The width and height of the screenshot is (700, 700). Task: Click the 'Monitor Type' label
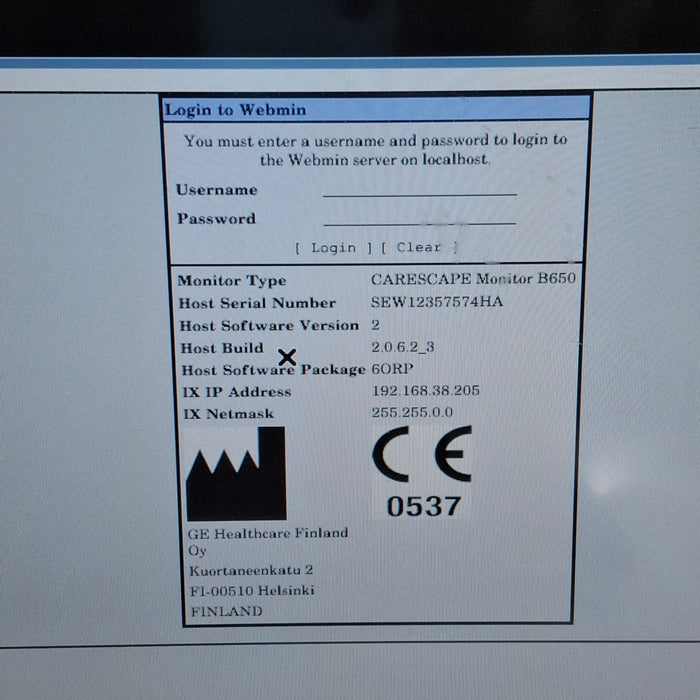tap(232, 281)
